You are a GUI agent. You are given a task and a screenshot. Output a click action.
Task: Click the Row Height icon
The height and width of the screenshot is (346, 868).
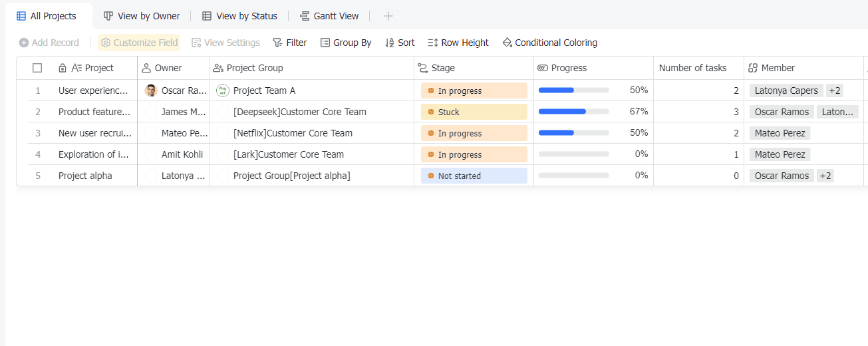click(x=433, y=43)
